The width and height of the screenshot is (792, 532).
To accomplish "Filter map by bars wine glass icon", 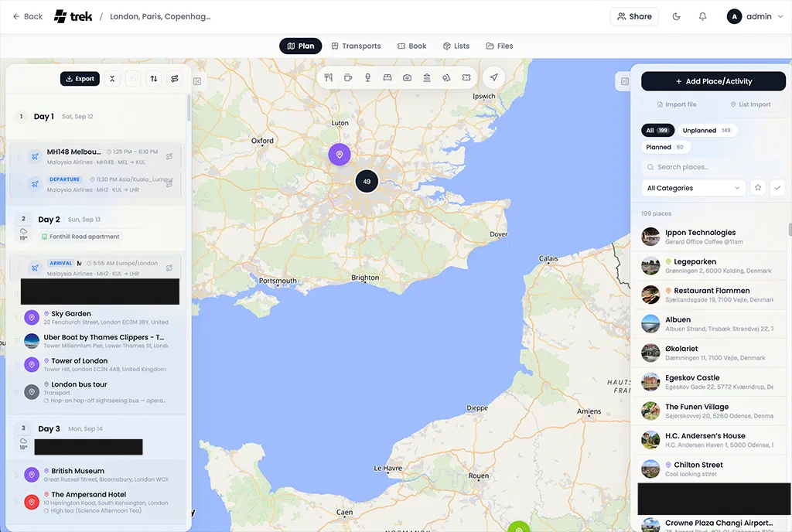I will tap(367, 78).
